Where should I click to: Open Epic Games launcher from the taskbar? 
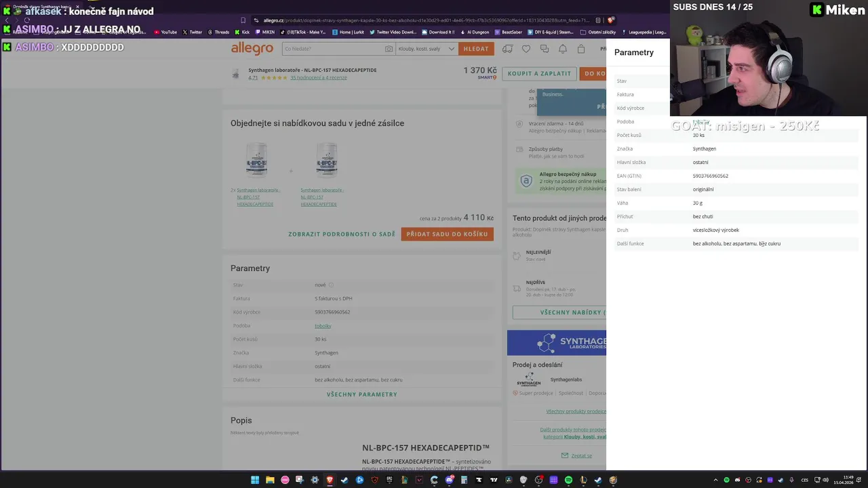[x=389, y=480]
